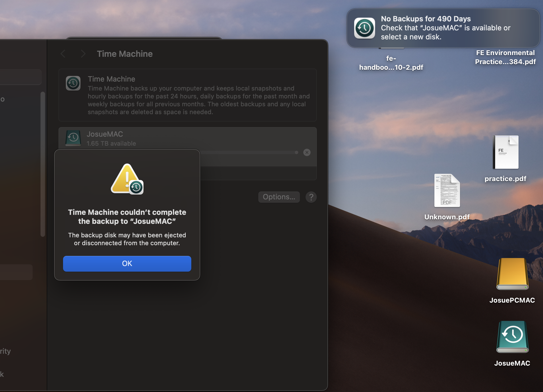Click the Time Machine icon in the notification

[364, 28]
